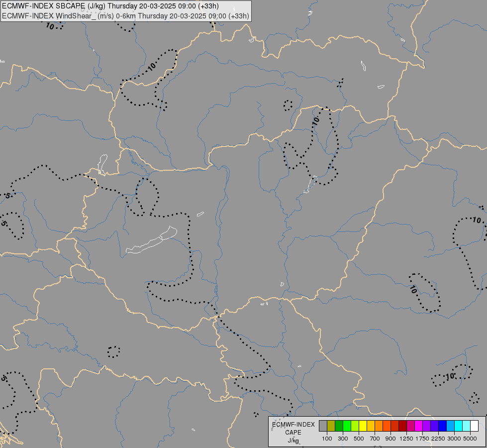The height and width of the screenshot is (448, 487).
Task: Click the legend label '700'
Action: click(375, 439)
